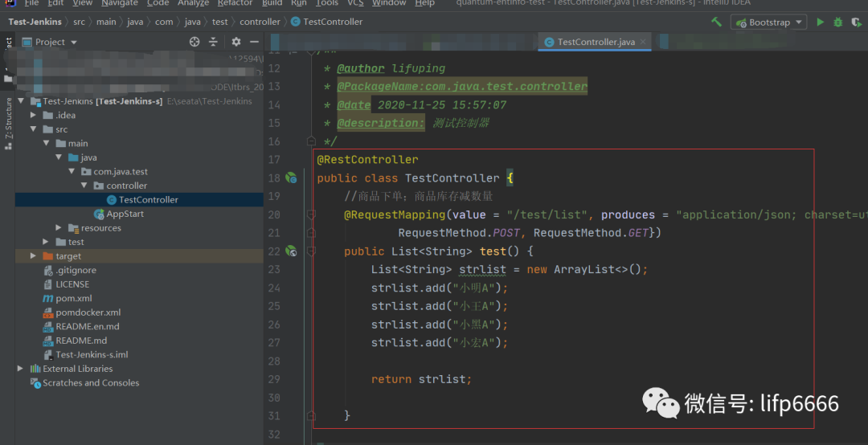Click the Build project hammer icon
Viewport: 868px width, 445px height.
click(716, 22)
